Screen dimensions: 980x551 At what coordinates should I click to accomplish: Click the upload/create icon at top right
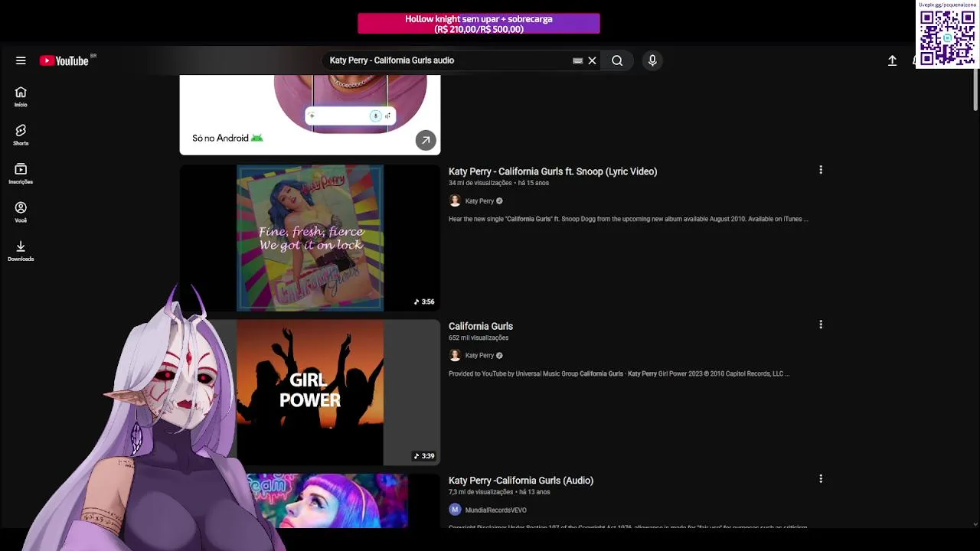pyautogui.click(x=892, y=60)
